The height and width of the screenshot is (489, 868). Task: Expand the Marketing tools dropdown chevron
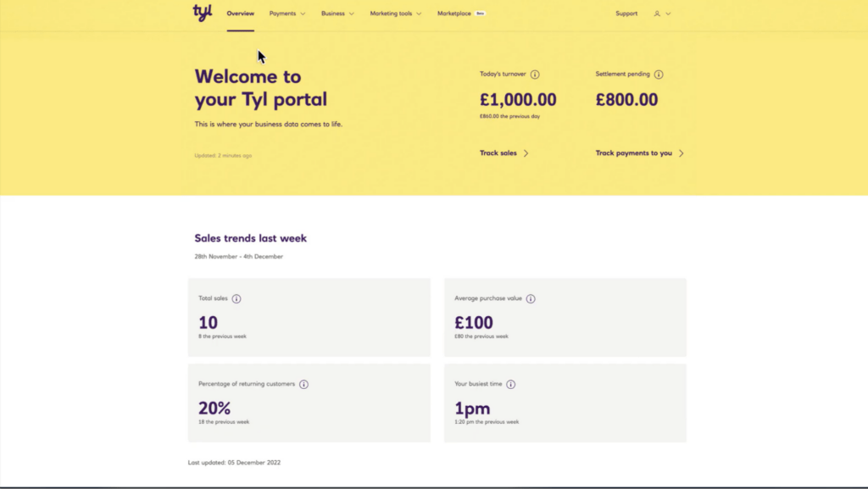[x=419, y=14]
